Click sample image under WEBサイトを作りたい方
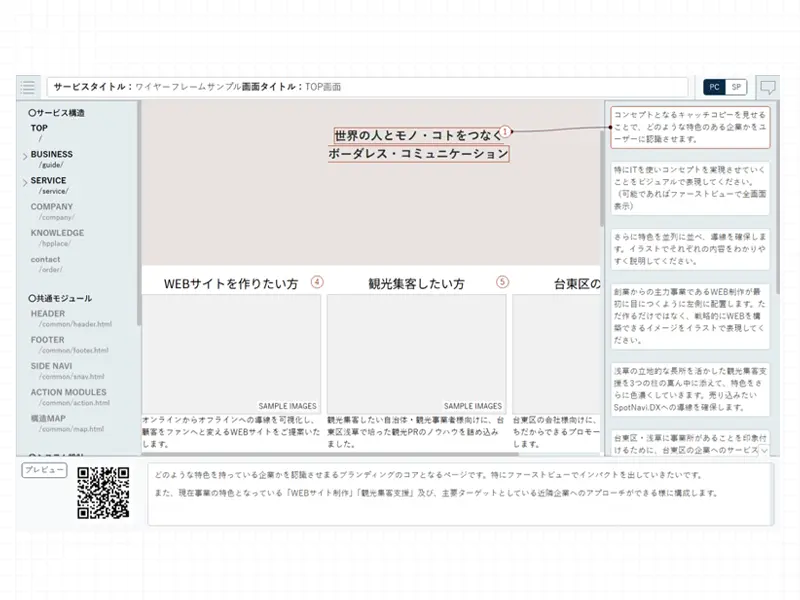 pos(231,354)
